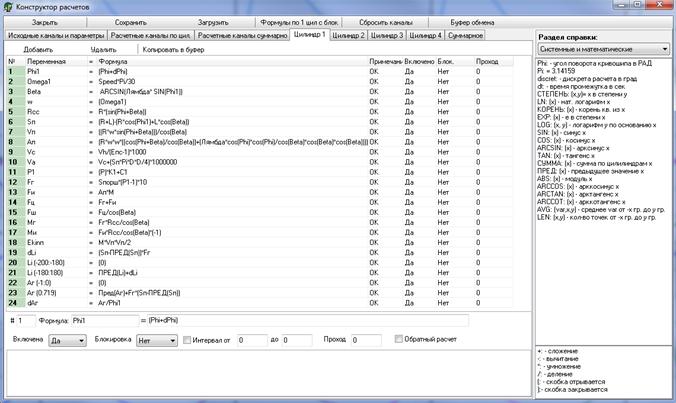Toggle the Обратный расчет checkbox

point(398,339)
